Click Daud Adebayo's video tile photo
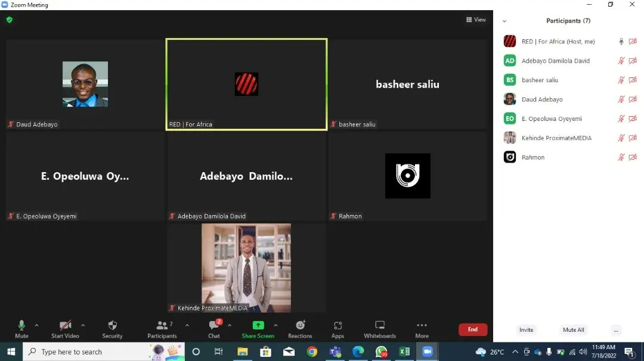The width and height of the screenshot is (644, 361). pyautogui.click(x=85, y=84)
